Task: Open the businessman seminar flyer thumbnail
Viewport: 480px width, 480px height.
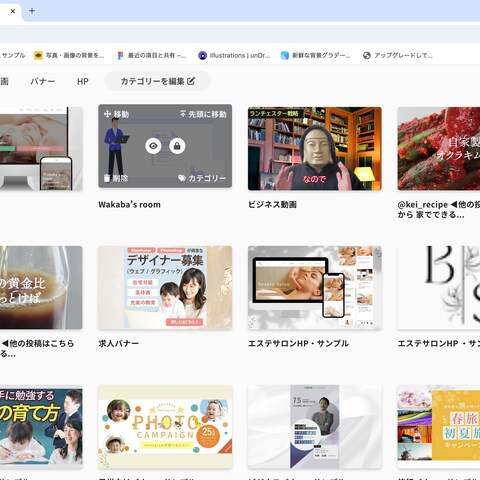Action: pyautogui.click(x=315, y=427)
